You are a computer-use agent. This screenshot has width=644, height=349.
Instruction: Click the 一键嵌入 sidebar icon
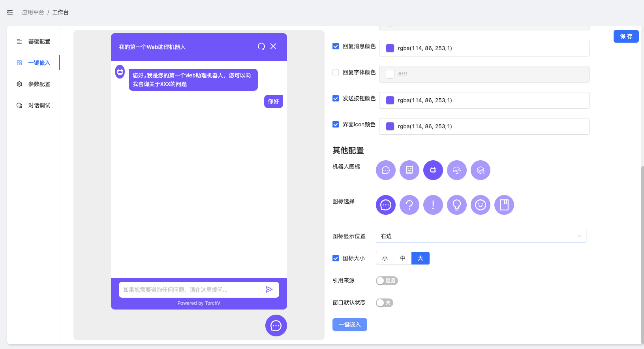pos(19,63)
